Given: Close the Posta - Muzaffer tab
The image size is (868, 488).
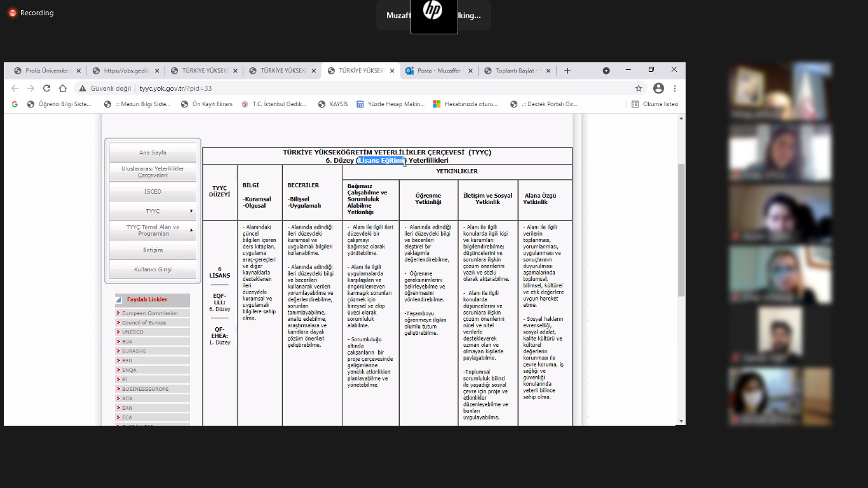Looking at the screenshot, I should pyautogui.click(x=470, y=71).
